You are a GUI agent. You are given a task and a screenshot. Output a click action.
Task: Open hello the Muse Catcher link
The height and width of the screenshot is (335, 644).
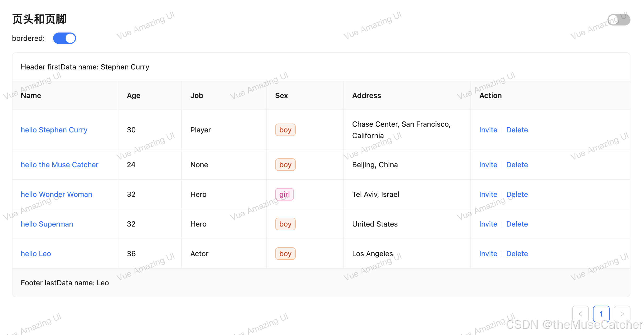pos(59,165)
